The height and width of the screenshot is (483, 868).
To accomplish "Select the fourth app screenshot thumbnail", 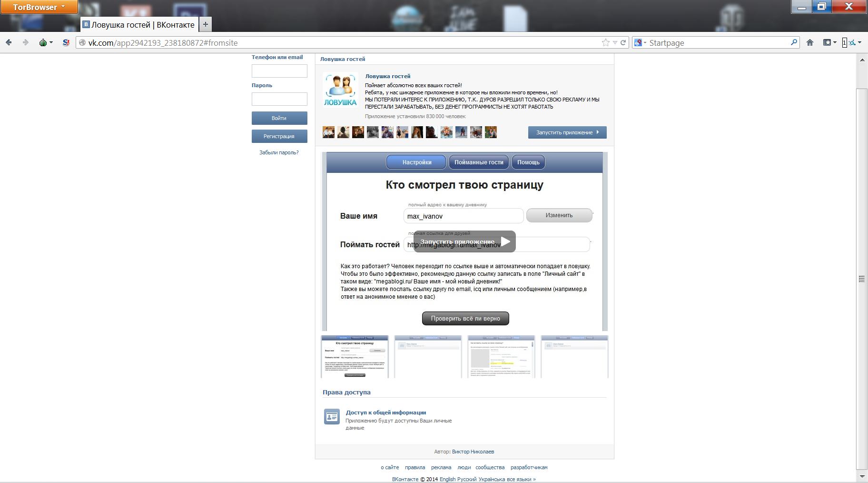I will coord(574,357).
